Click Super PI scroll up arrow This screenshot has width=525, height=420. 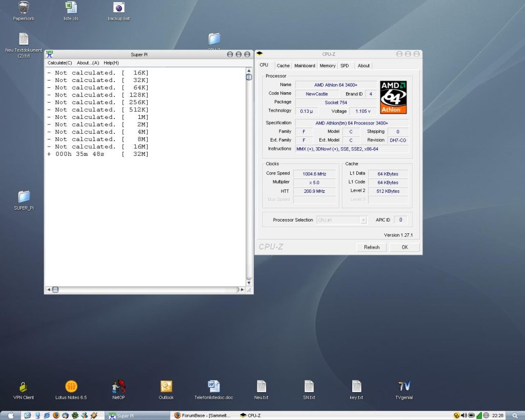249,70
